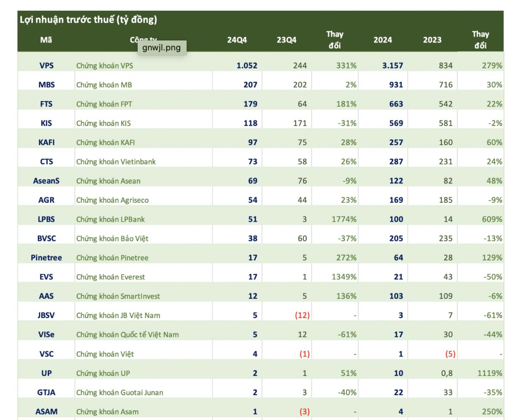Click the '24Q4' column header
Screen dimensions: 517x420
[x=237, y=40]
